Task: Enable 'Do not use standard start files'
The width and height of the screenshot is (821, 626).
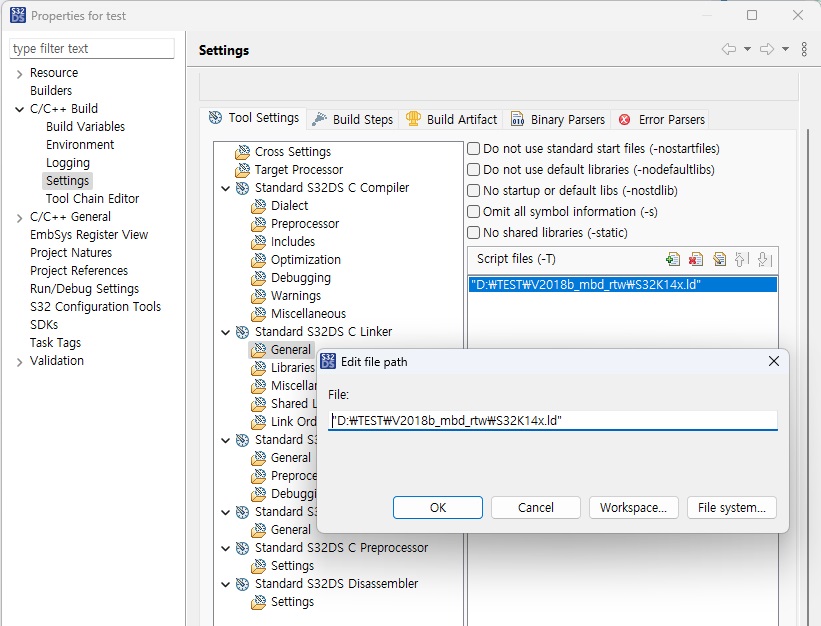Action: 471,147
